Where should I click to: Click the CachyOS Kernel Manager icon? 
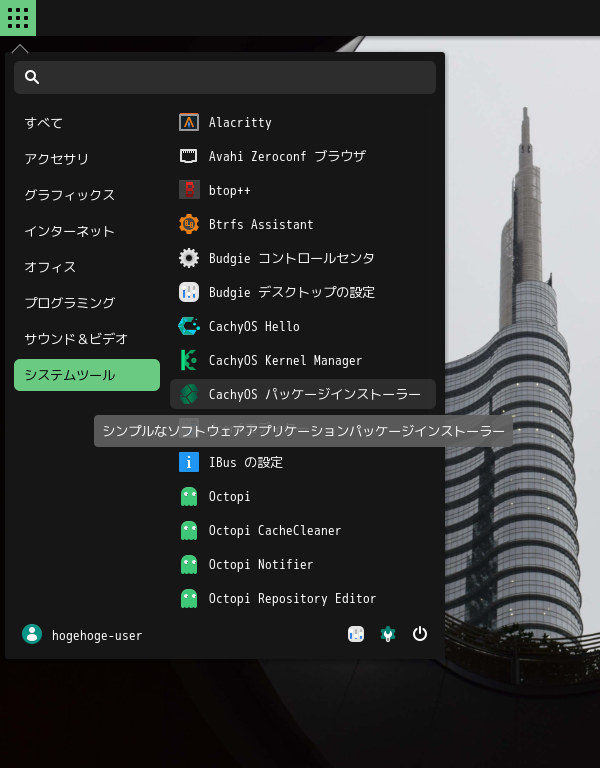(x=189, y=360)
